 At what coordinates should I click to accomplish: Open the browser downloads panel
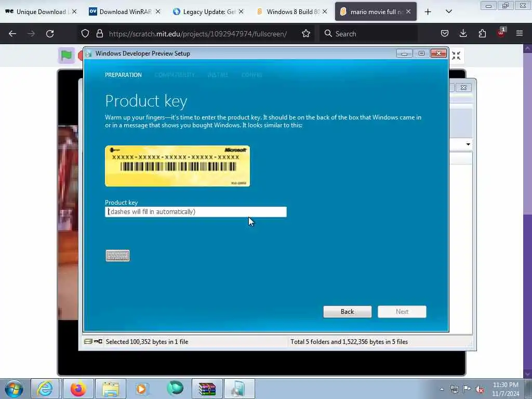coord(463,34)
